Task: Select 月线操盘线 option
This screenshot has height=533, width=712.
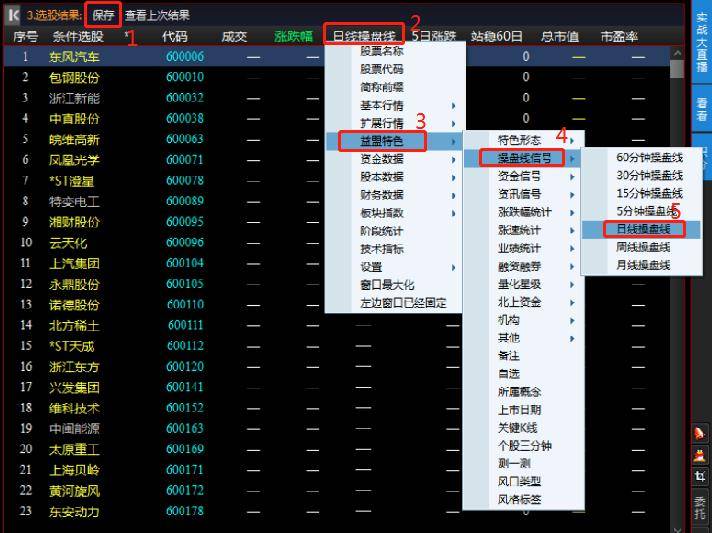Action: coord(642,265)
